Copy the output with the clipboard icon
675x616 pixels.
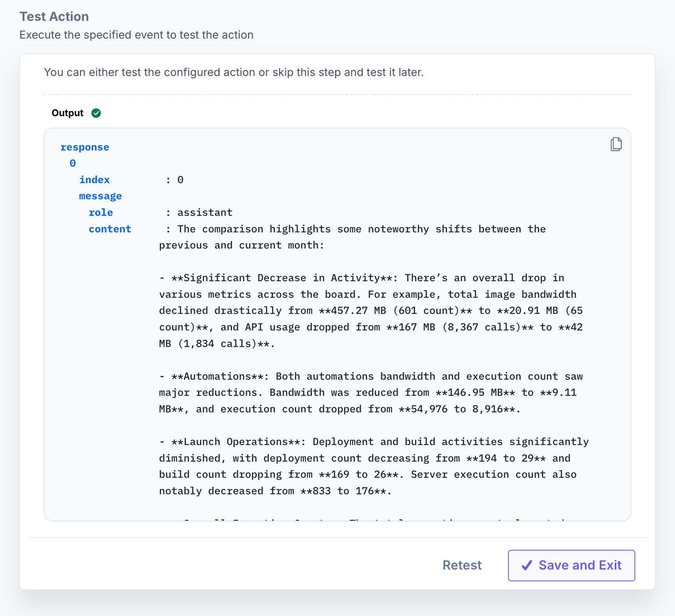[616, 144]
